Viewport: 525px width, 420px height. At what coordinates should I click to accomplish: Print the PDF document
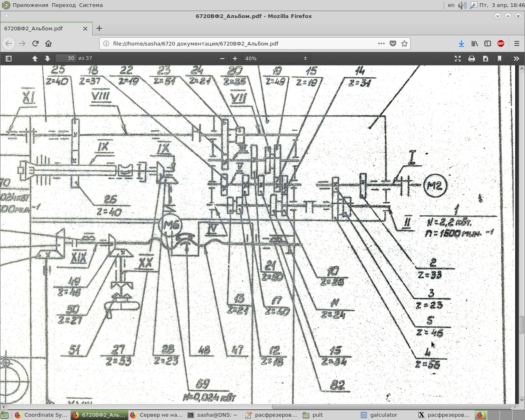tap(472, 59)
